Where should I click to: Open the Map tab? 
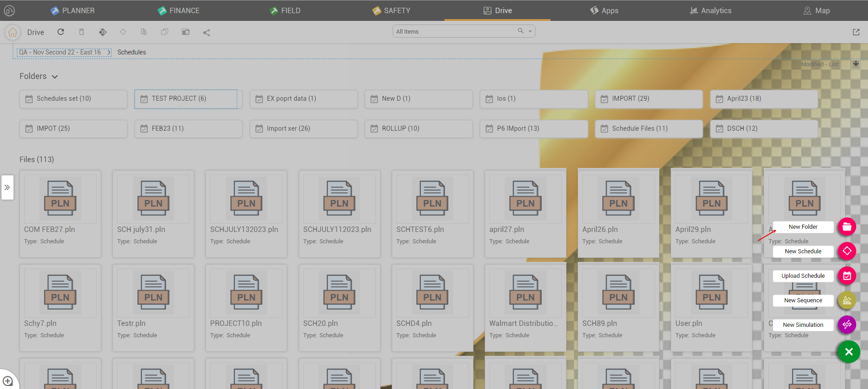coord(816,10)
